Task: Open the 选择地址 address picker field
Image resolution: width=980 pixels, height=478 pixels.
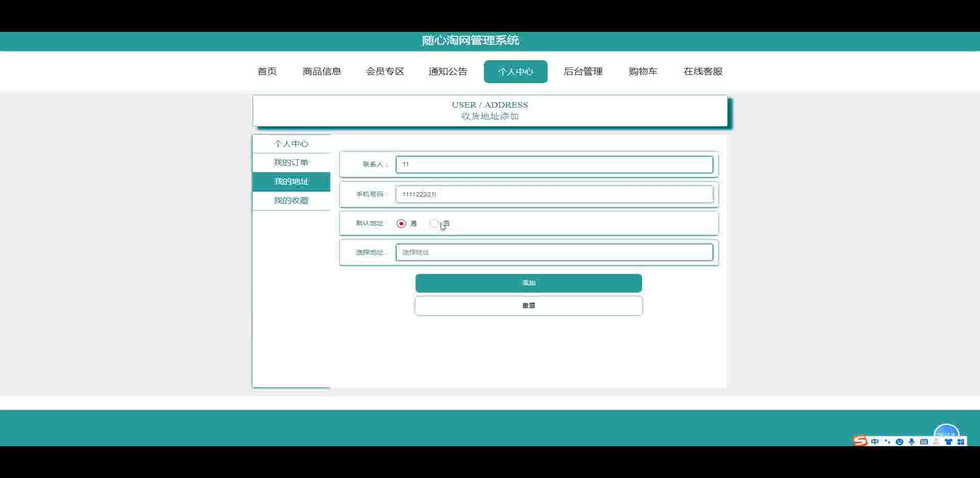Action: tap(554, 252)
